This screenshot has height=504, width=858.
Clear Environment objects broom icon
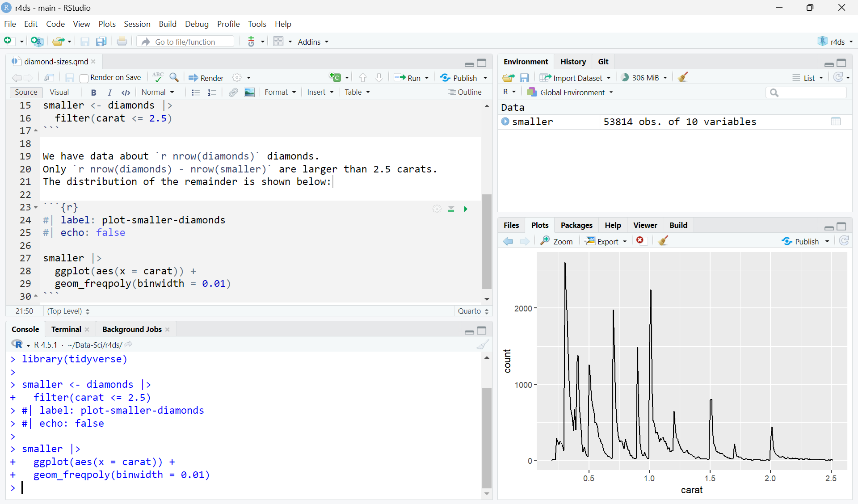(x=683, y=77)
